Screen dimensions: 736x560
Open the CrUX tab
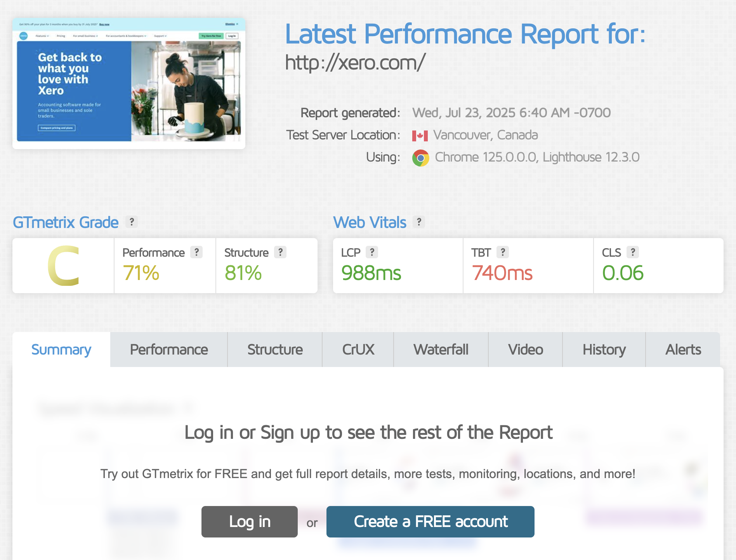click(x=358, y=350)
